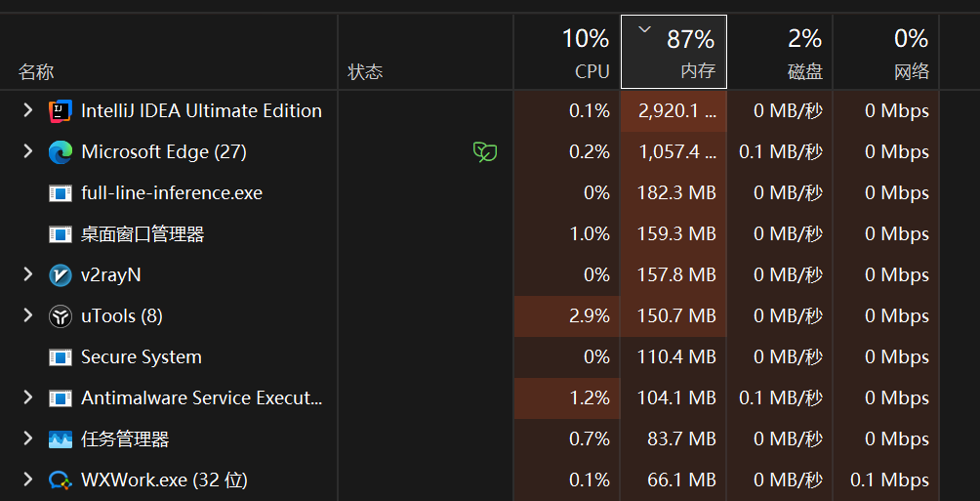The width and height of the screenshot is (980, 501).
Task: Click the WXWork.exe process icon
Action: (x=61, y=480)
